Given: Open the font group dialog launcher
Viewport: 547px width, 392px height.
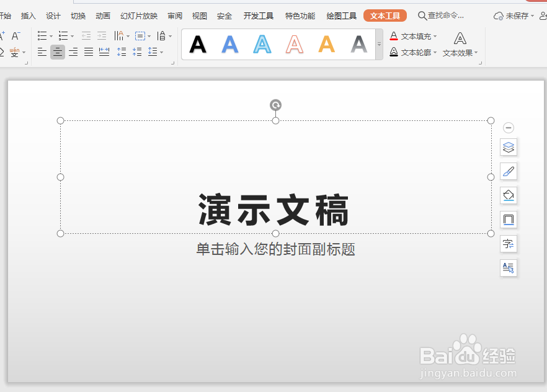Looking at the screenshot, I should (26, 63).
